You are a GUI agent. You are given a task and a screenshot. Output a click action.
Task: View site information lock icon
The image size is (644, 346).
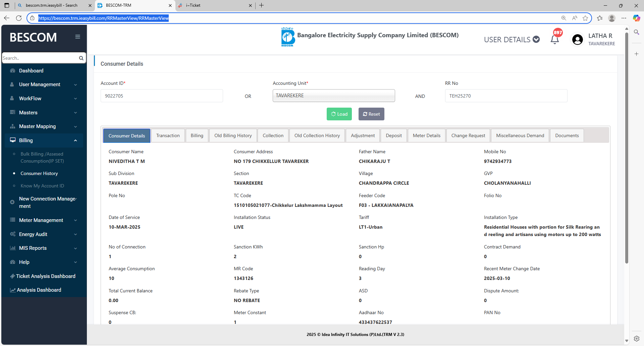pyautogui.click(x=32, y=18)
